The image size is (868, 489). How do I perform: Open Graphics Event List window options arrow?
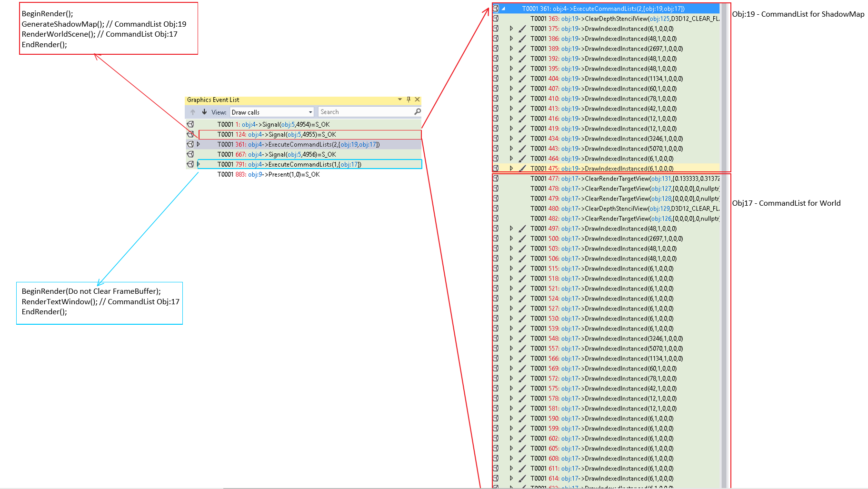coord(400,100)
